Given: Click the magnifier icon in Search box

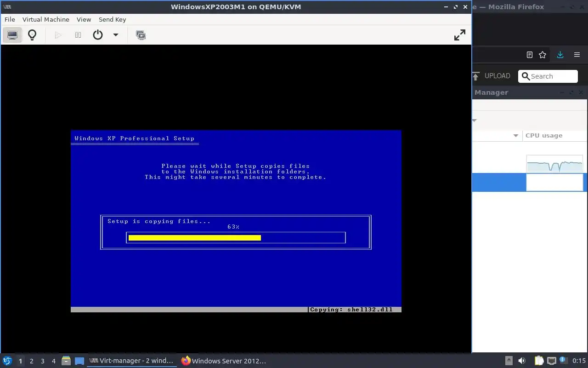Looking at the screenshot, I should point(526,76).
